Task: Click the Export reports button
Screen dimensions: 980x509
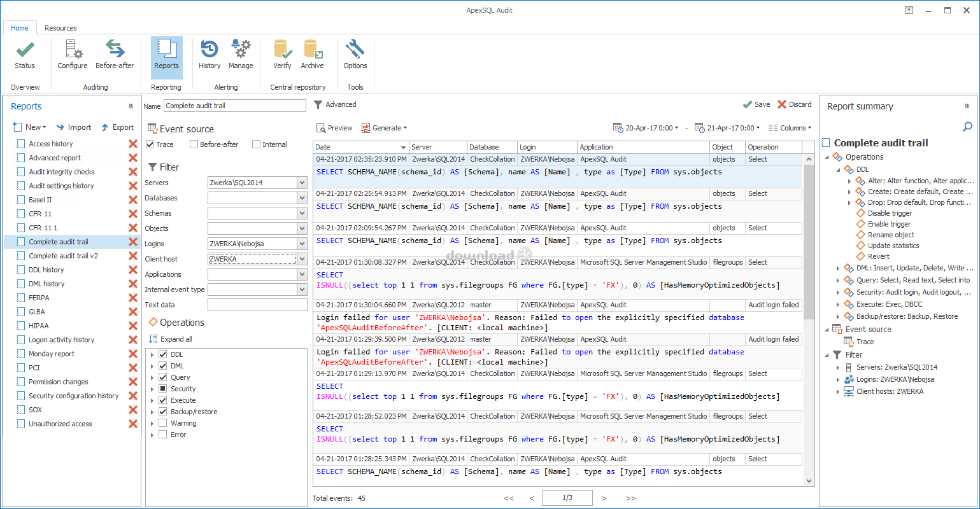Action: 117,127
